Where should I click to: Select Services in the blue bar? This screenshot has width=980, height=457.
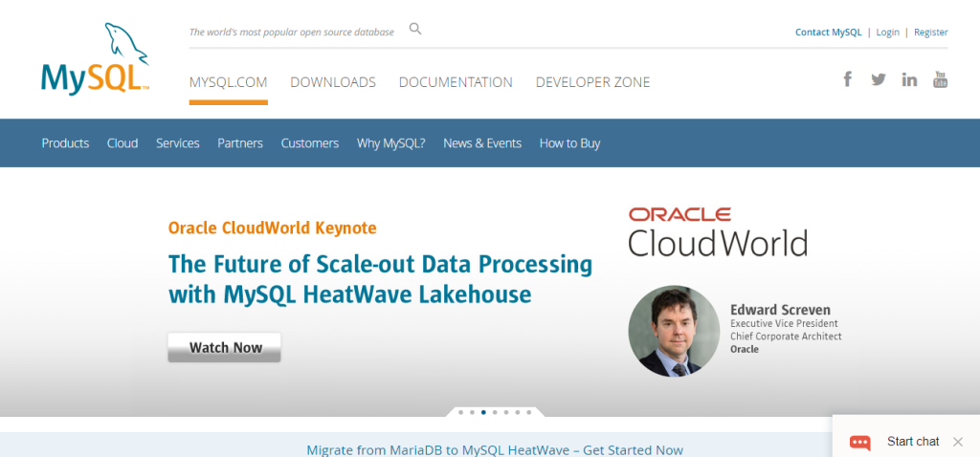coord(177,143)
